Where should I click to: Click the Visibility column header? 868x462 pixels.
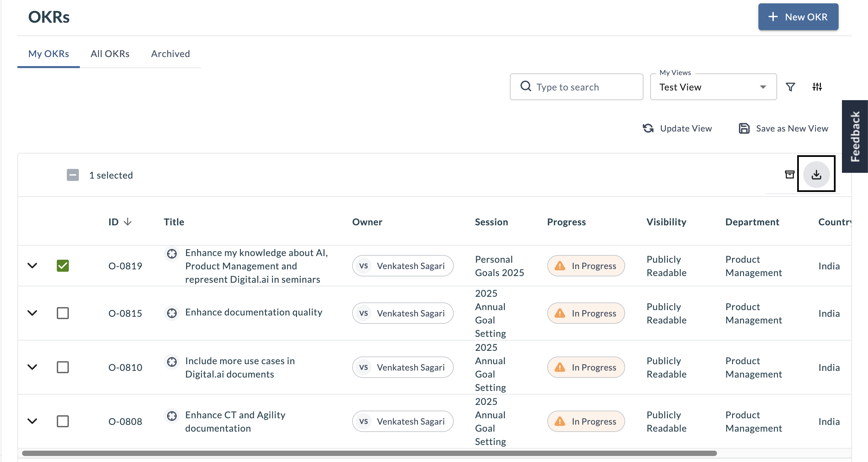coord(666,222)
